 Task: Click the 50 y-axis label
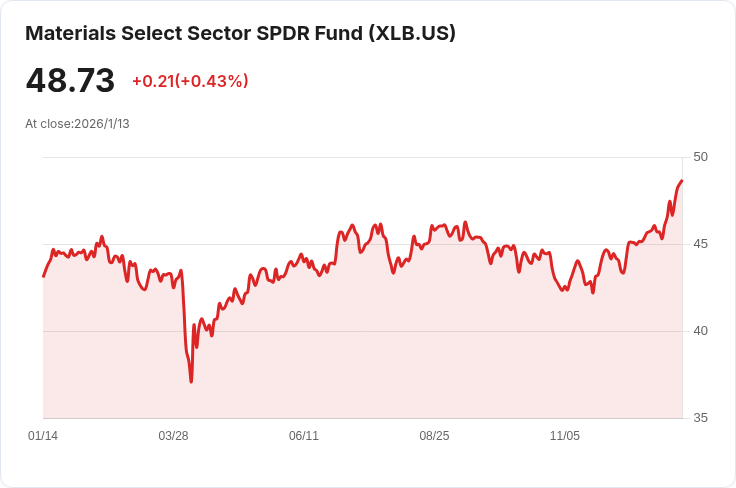coord(700,157)
